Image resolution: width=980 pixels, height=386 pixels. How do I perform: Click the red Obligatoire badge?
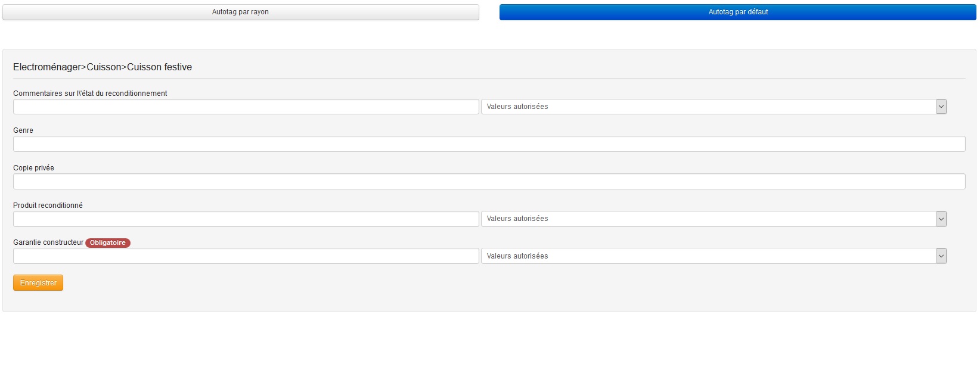pyautogui.click(x=108, y=242)
